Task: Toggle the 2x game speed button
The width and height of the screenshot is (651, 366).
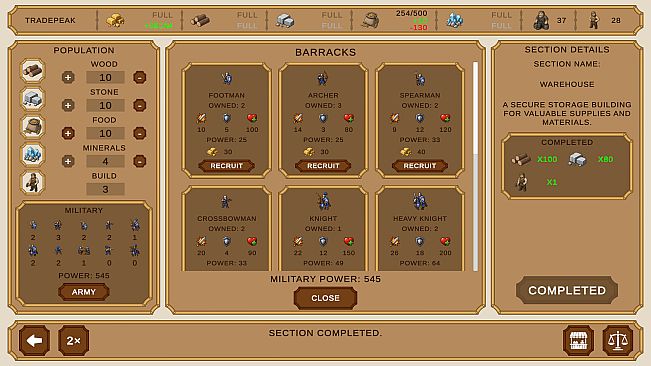Action: tap(73, 341)
